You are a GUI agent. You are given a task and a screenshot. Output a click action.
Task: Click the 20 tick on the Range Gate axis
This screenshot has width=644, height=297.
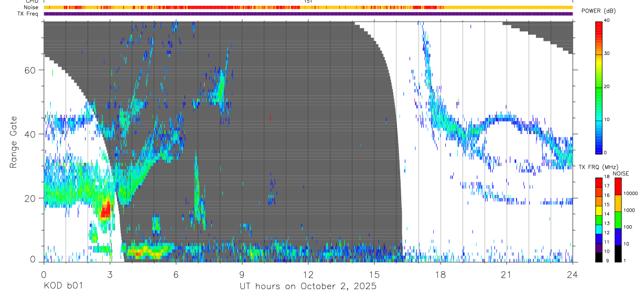tap(31, 199)
